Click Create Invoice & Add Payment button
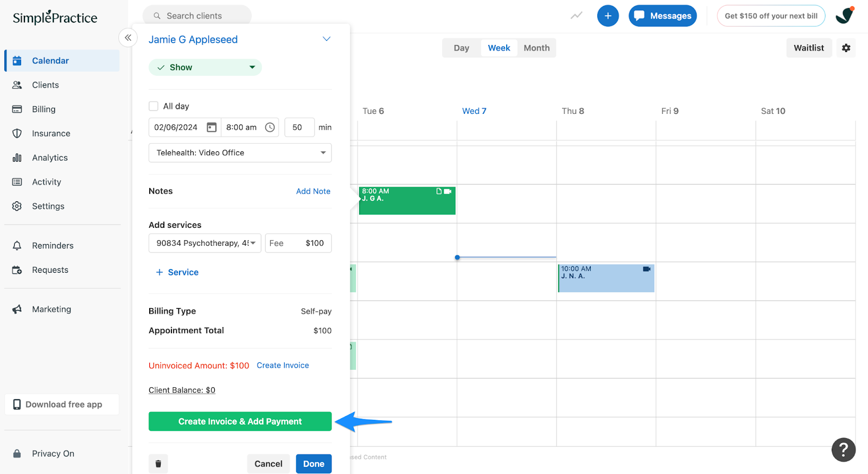Image resolution: width=868 pixels, height=474 pixels. coord(240,421)
